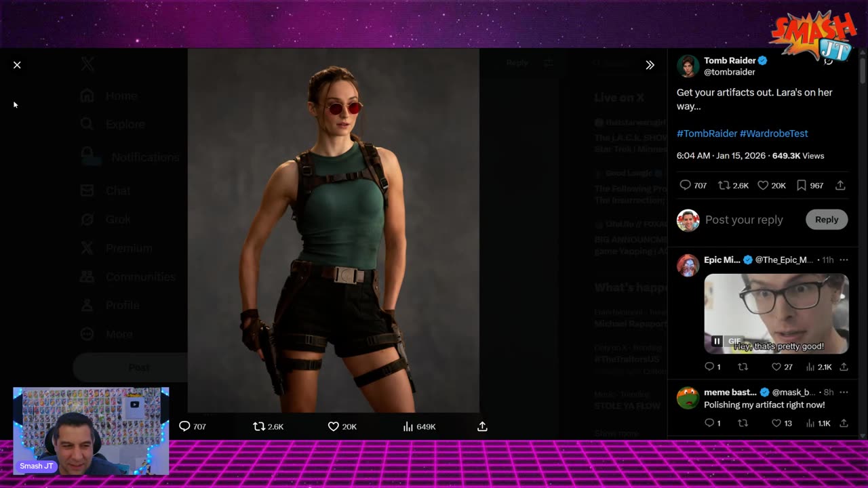
Task: Share Epic Mi...'s reply
Action: [x=844, y=367]
